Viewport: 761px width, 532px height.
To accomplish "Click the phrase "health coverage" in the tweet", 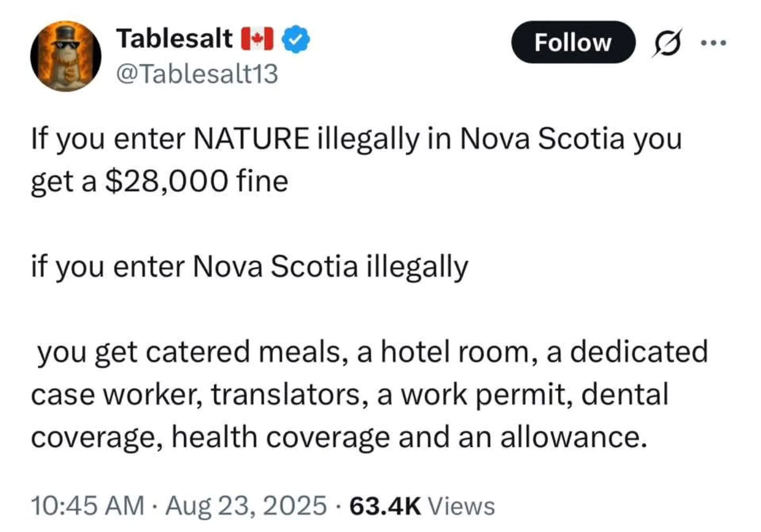I will point(280,437).
